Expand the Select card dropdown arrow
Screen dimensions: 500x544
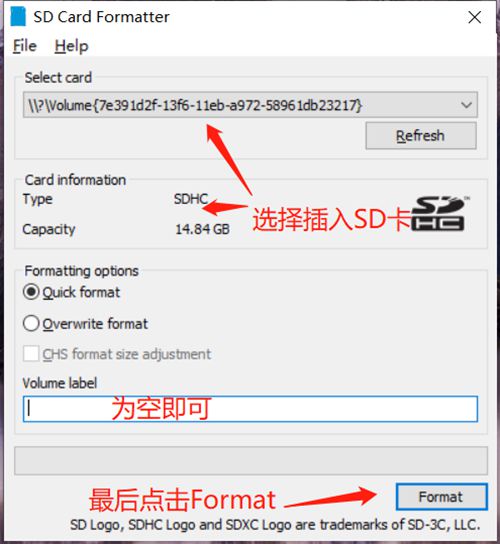pos(466,105)
